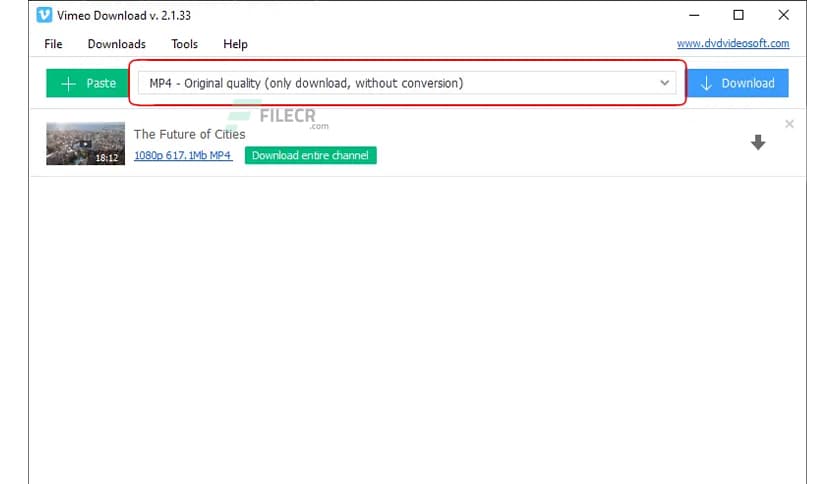Open the Help menu
The width and height of the screenshot is (836, 484).
point(235,44)
